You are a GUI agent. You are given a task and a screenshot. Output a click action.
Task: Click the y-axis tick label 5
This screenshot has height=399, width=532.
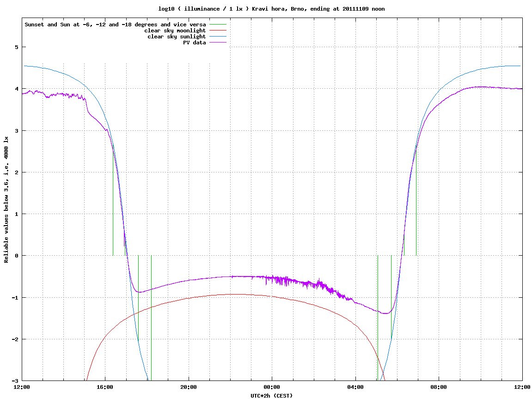16,47
